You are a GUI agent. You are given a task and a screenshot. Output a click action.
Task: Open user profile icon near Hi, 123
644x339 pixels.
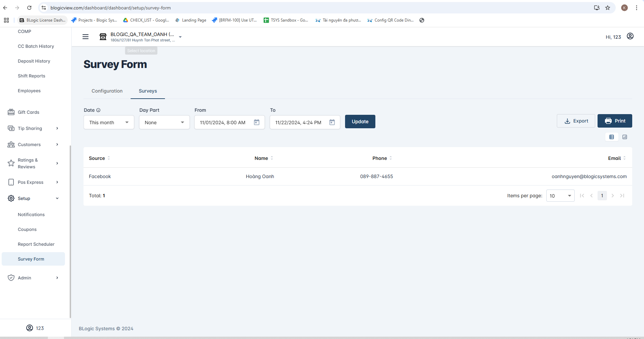(x=630, y=36)
